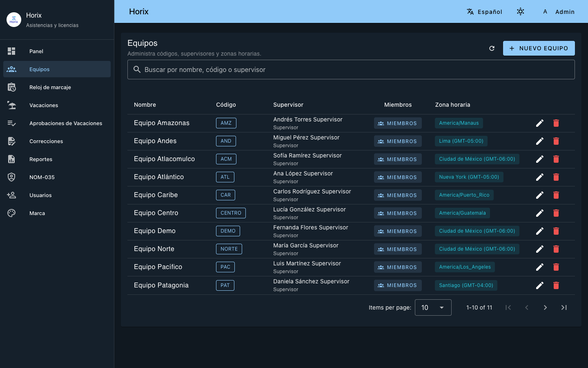Delete Equipo Andes using trash icon
Viewport: 588px width, 368px height.
(556, 141)
